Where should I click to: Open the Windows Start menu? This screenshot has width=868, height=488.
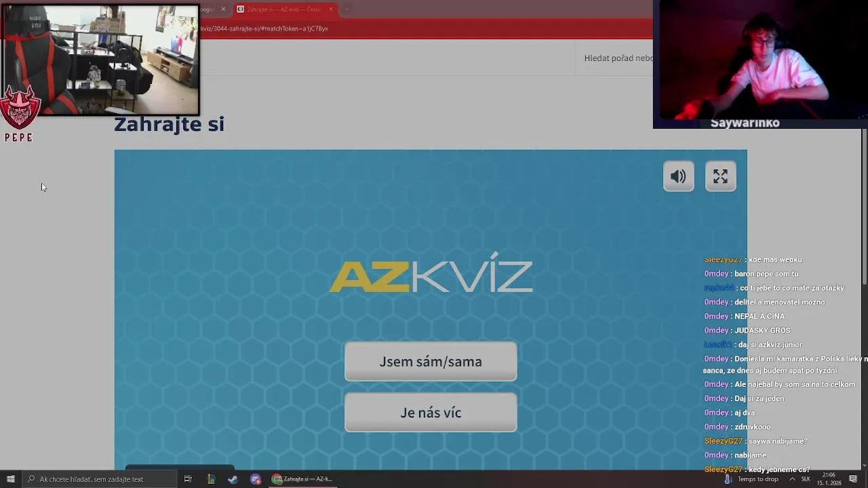(10, 479)
